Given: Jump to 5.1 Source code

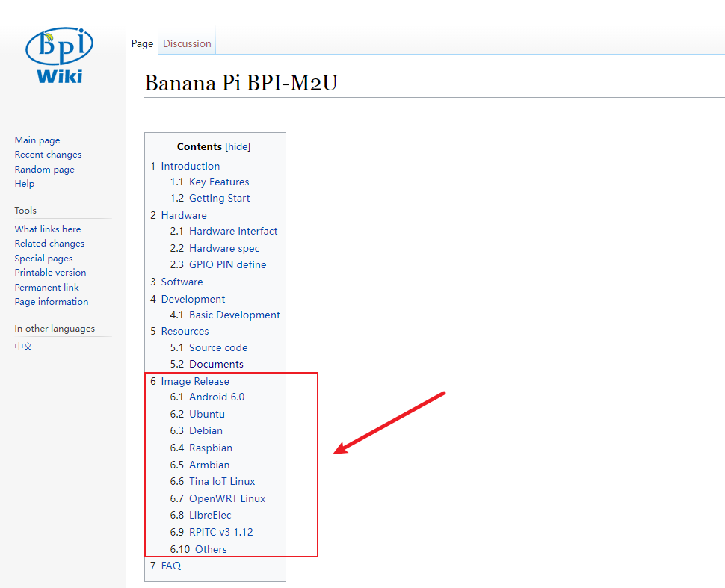Looking at the screenshot, I should pos(209,347).
